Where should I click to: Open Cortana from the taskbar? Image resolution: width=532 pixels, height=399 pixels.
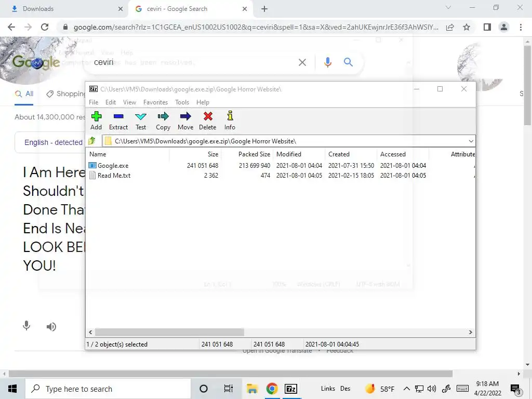point(204,389)
